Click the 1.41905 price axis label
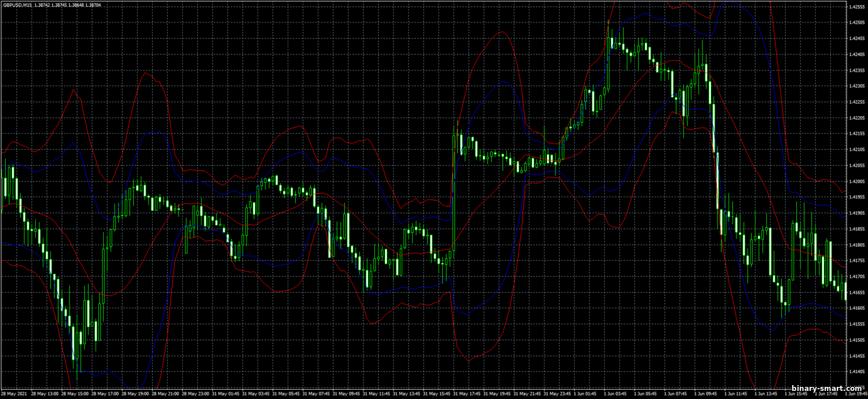The image size is (868, 399). [x=856, y=213]
